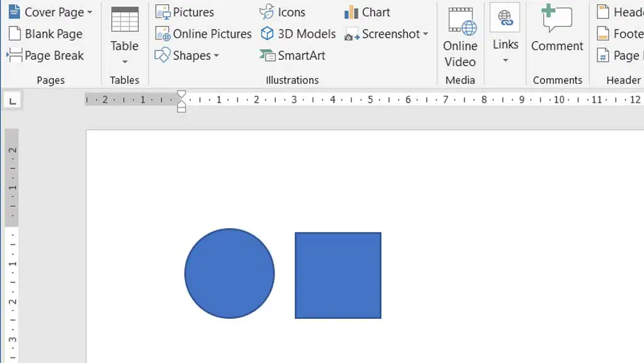
Task: Select the blue square shape
Action: click(338, 275)
